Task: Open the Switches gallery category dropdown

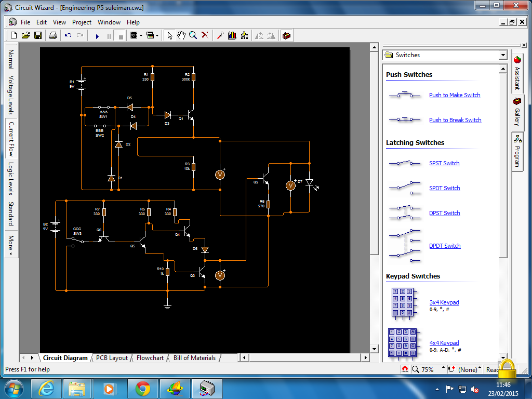Action: (x=503, y=55)
